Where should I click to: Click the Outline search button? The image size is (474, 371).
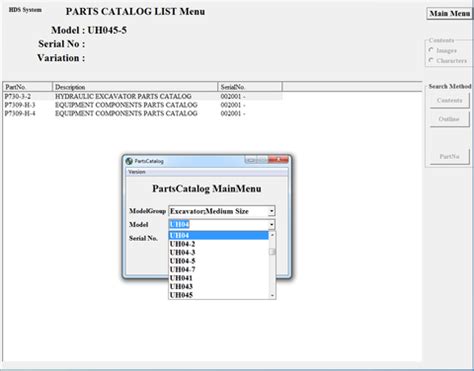click(x=449, y=119)
